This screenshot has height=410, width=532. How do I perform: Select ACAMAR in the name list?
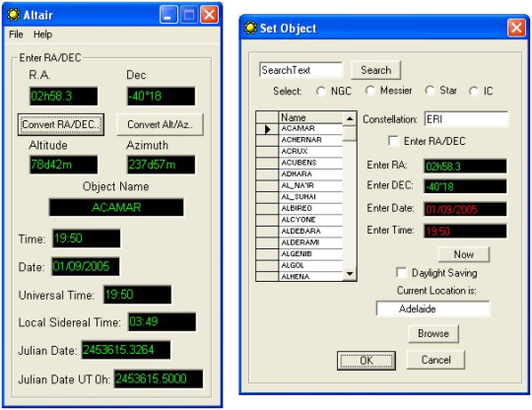pos(310,129)
